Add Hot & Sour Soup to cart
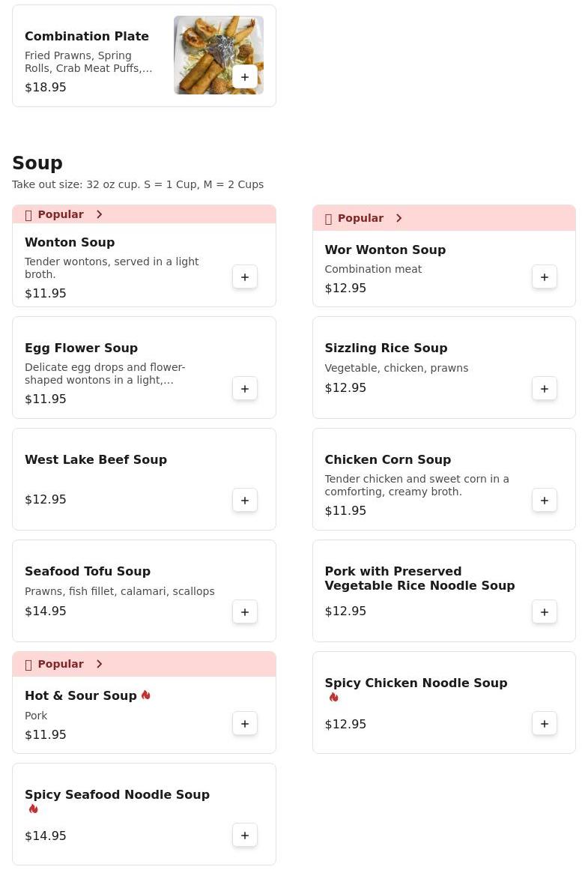Image resolution: width=588 pixels, height=873 pixels. click(x=245, y=724)
